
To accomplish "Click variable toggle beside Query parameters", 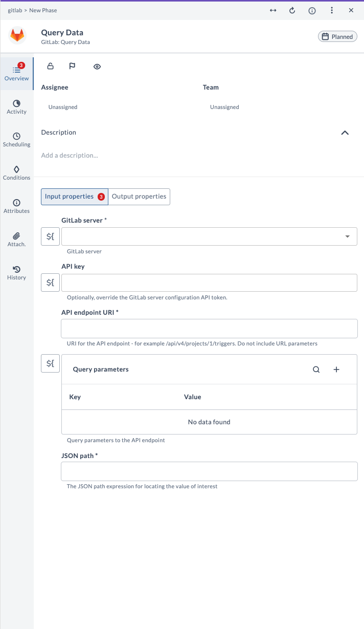I will [50, 363].
